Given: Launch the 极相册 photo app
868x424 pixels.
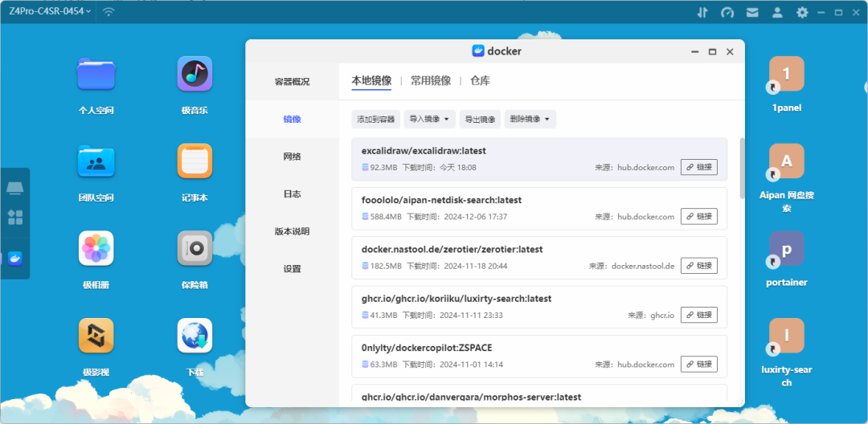Looking at the screenshot, I should (x=96, y=248).
